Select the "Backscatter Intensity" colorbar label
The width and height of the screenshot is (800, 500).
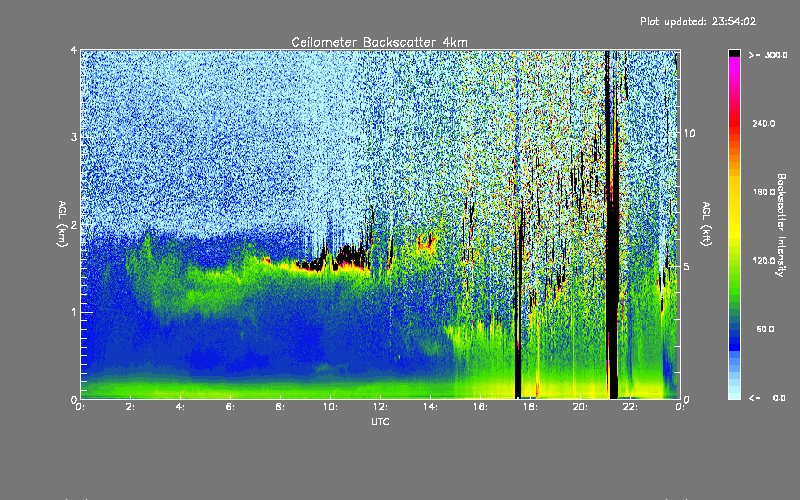point(781,225)
